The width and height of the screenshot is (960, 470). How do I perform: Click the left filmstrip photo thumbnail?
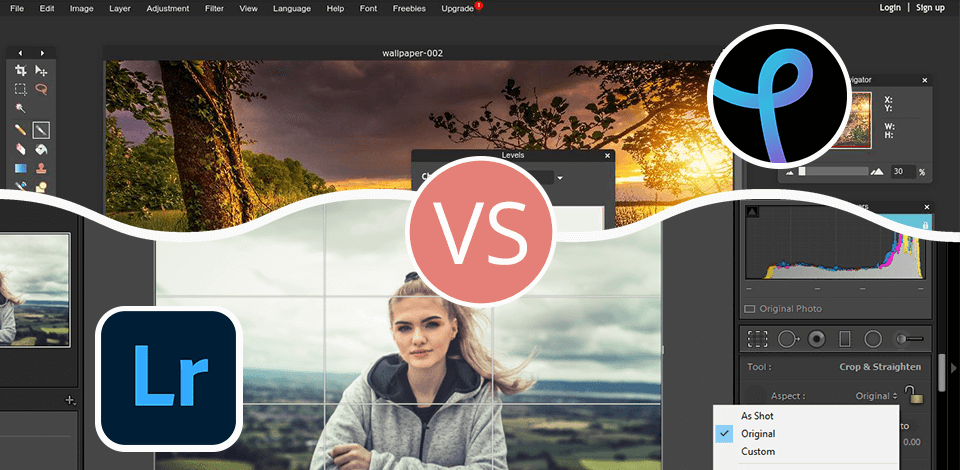coord(35,290)
